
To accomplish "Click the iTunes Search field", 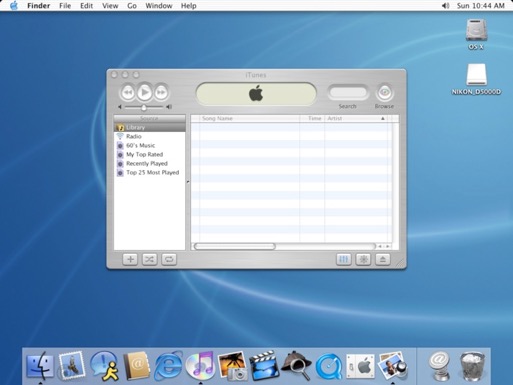I will pyautogui.click(x=348, y=92).
